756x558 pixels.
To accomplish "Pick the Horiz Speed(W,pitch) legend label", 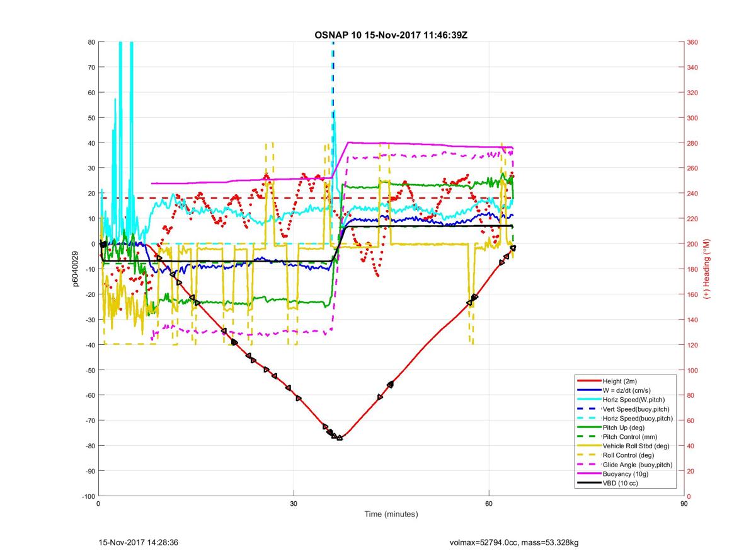I will click(x=634, y=400).
